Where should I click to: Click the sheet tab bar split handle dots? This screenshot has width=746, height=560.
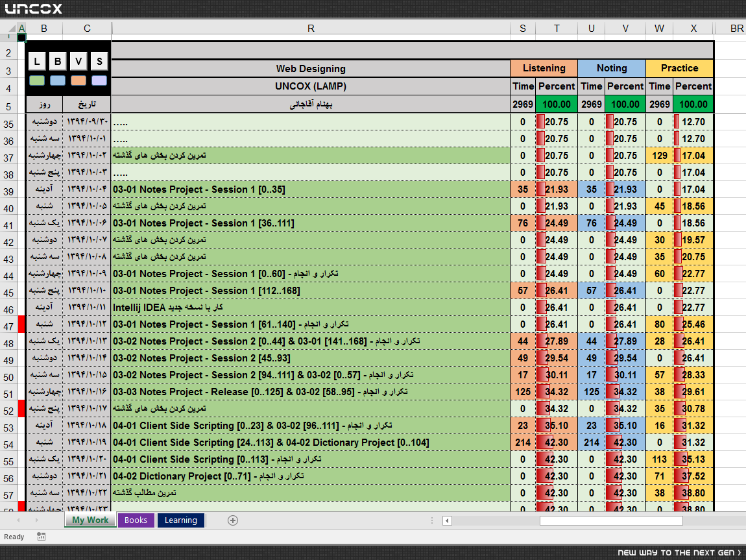[432, 520]
